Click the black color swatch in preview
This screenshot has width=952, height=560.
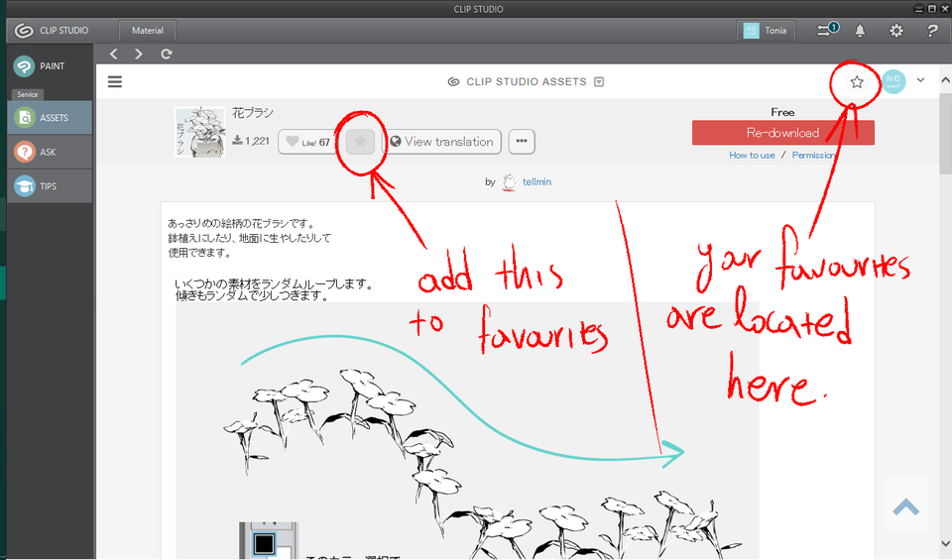(264, 543)
